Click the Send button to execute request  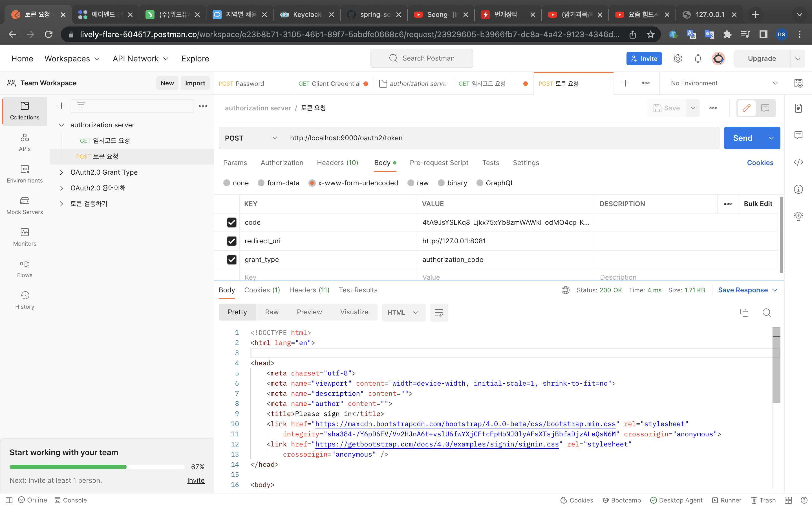[742, 138]
